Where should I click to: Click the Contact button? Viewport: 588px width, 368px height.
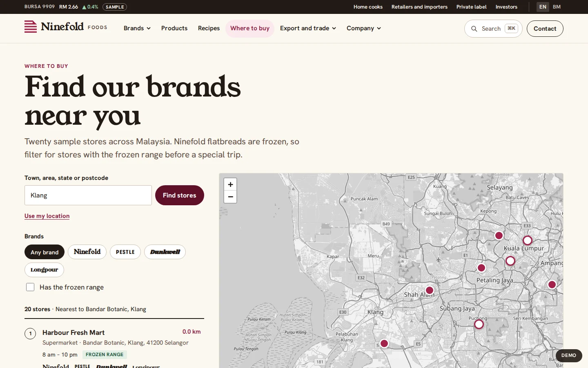[x=545, y=29]
